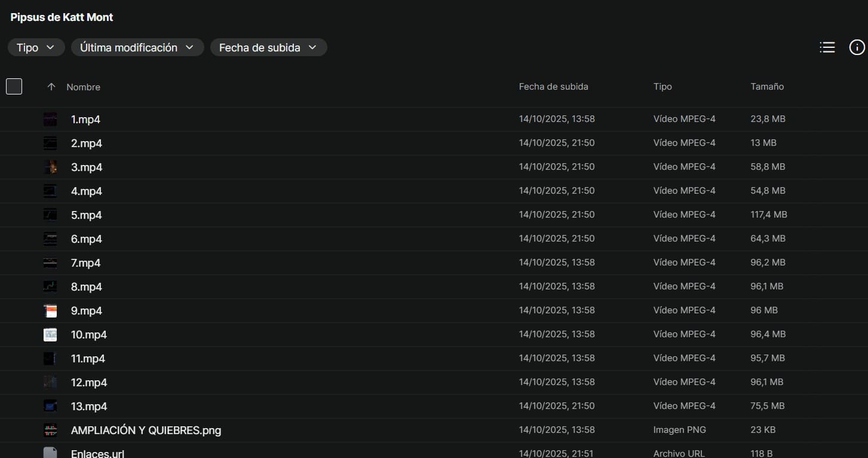This screenshot has width=868, height=458.
Task: Toggle the select-all checkbox in header
Action: pos(14,87)
